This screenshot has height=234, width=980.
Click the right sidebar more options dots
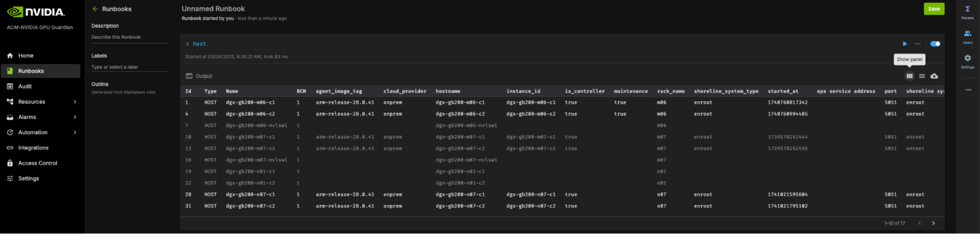[968, 90]
